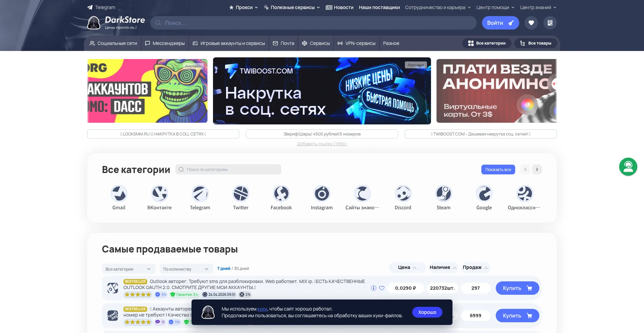
Task: Sort products by Цена column
Action: coord(407,267)
